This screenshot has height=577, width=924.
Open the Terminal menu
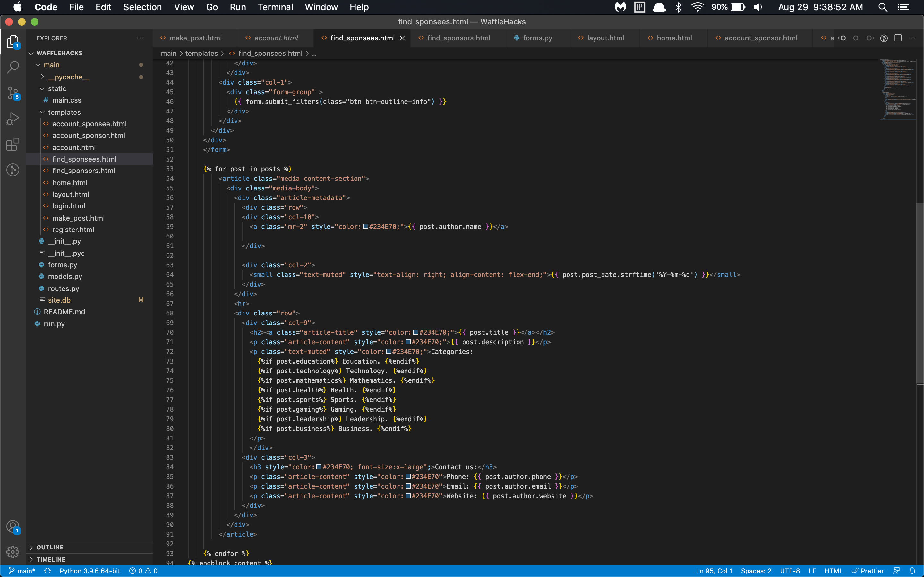[x=275, y=7]
